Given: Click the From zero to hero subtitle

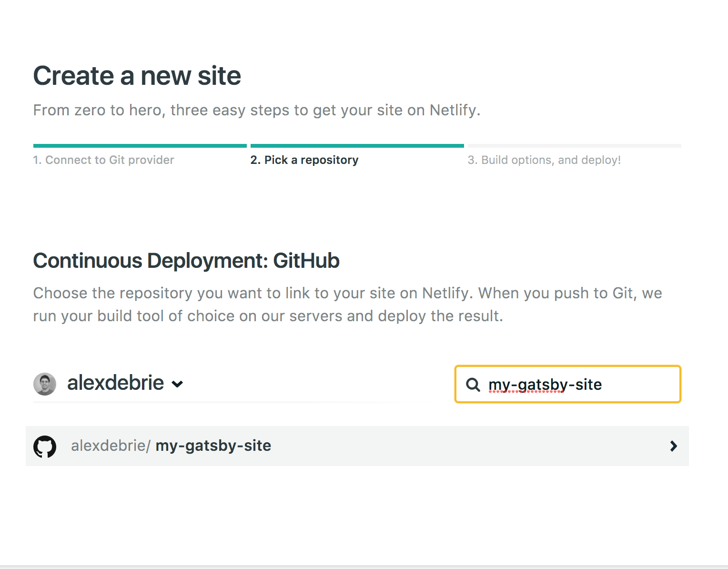Looking at the screenshot, I should coord(256,110).
